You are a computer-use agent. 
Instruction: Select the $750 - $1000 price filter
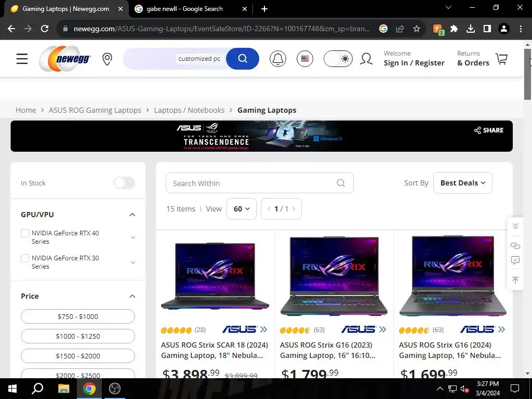pos(78,316)
